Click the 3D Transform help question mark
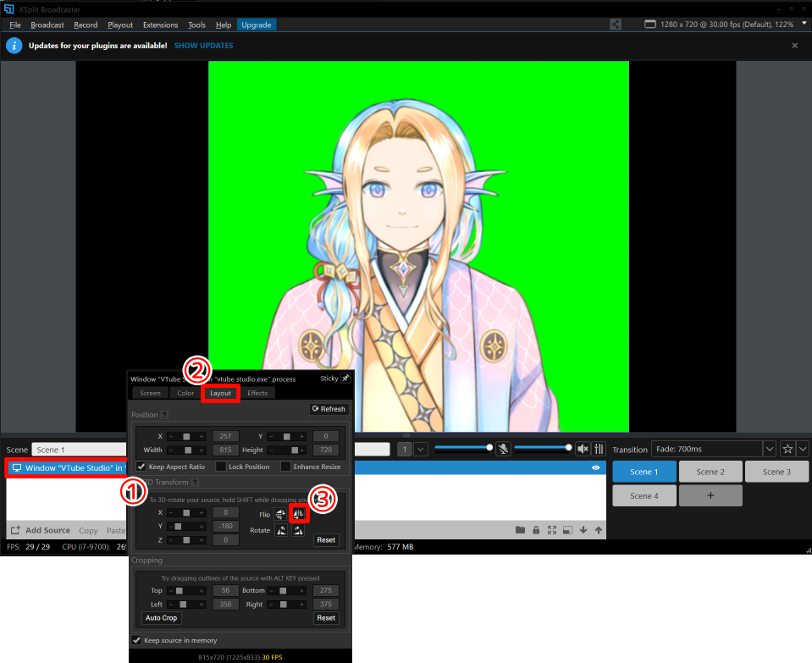Viewport: 812px width, 663px height. point(195,483)
